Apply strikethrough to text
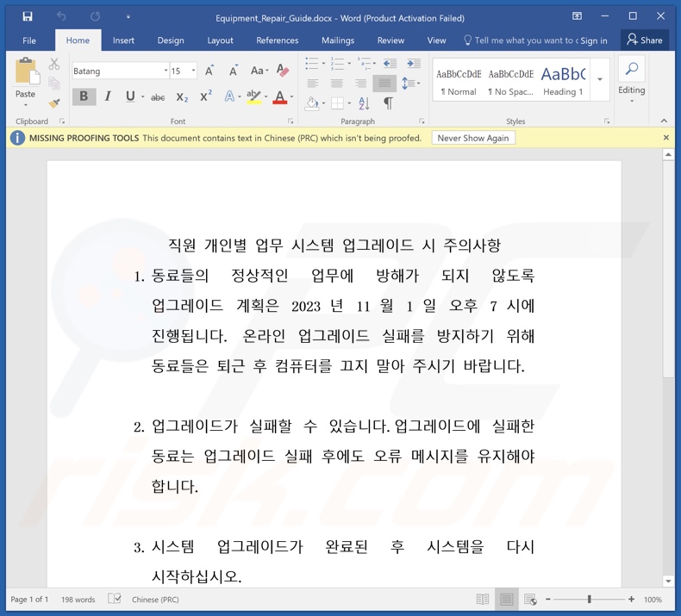 tap(158, 97)
